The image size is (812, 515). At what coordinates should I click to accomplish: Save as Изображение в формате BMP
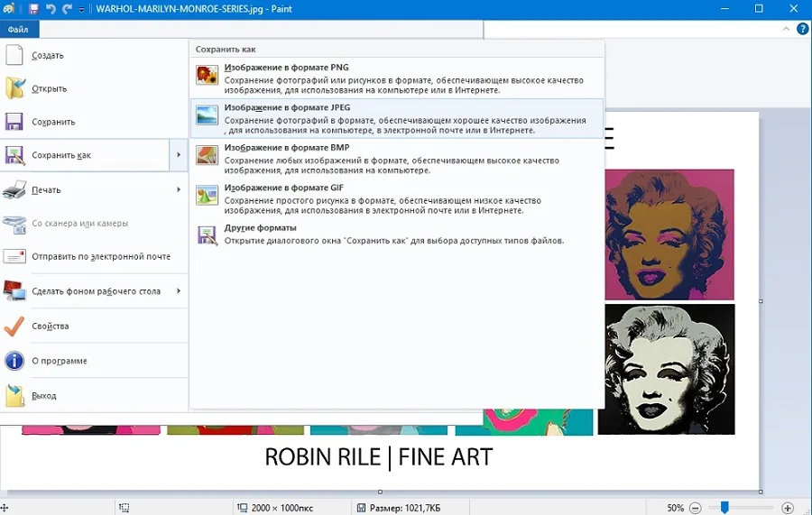pyautogui.click(x=397, y=159)
